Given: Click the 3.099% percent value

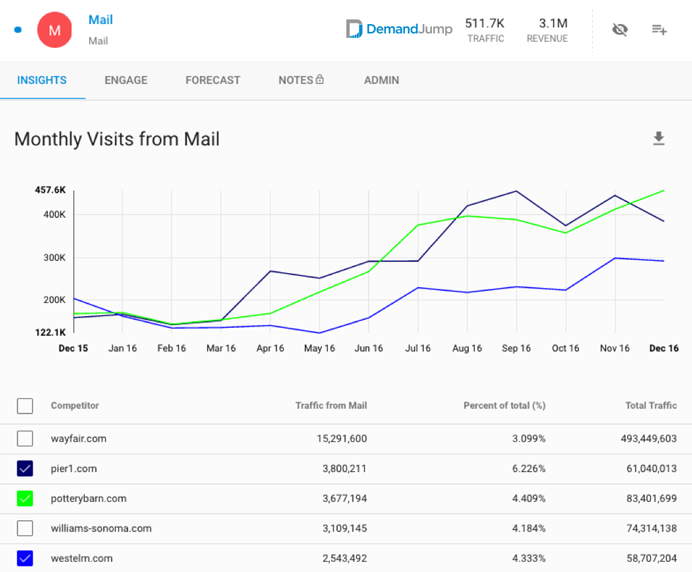Looking at the screenshot, I should coord(529,439).
